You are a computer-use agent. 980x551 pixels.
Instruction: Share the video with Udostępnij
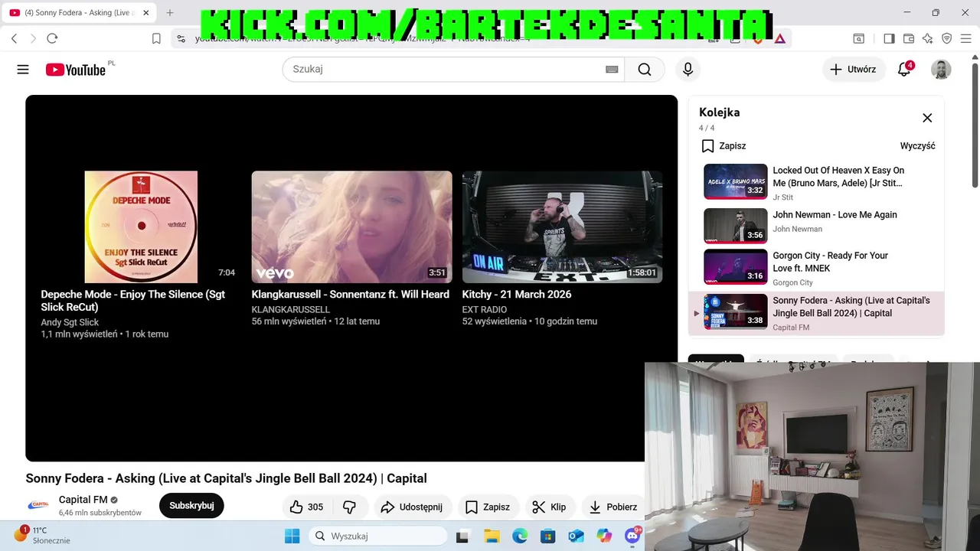click(x=412, y=507)
